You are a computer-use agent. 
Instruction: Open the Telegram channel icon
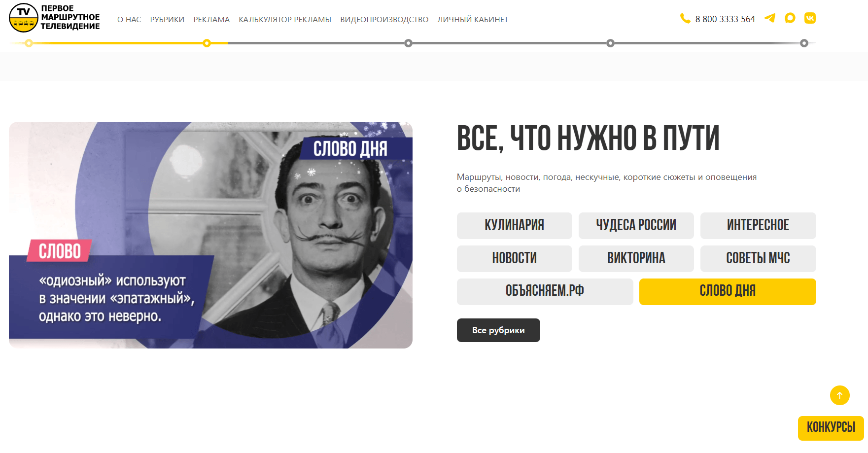[x=769, y=18]
